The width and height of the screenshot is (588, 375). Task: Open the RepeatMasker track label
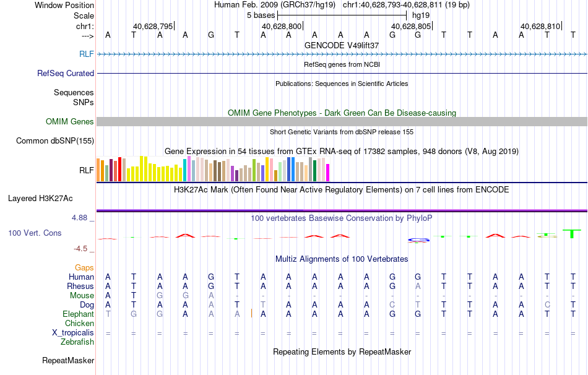point(68,360)
